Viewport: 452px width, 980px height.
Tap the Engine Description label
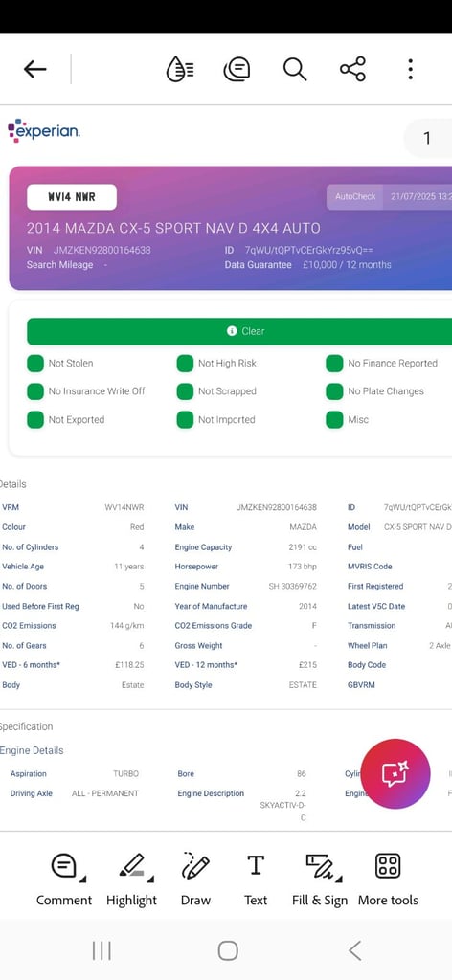[x=211, y=793]
